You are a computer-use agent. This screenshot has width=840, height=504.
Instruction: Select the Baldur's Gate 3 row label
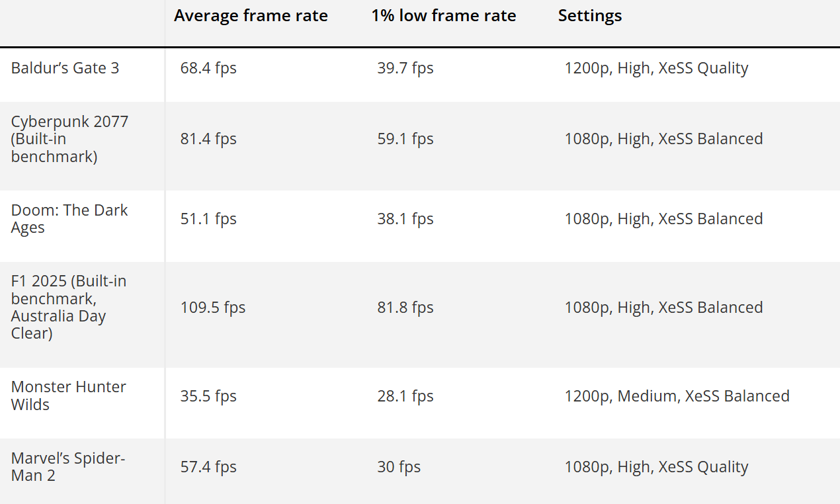65,68
